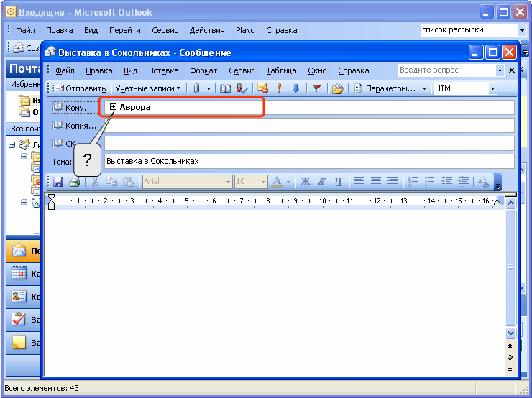Click the next page double down arrow

click(x=510, y=369)
